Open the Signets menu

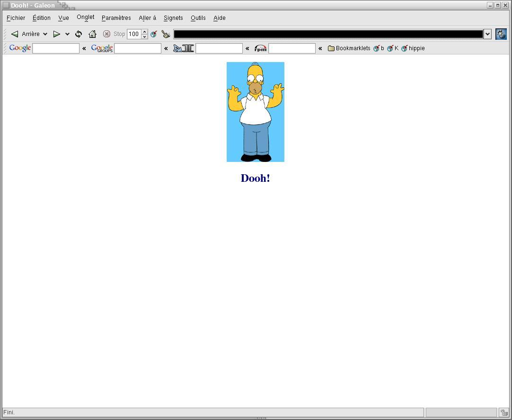(173, 18)
